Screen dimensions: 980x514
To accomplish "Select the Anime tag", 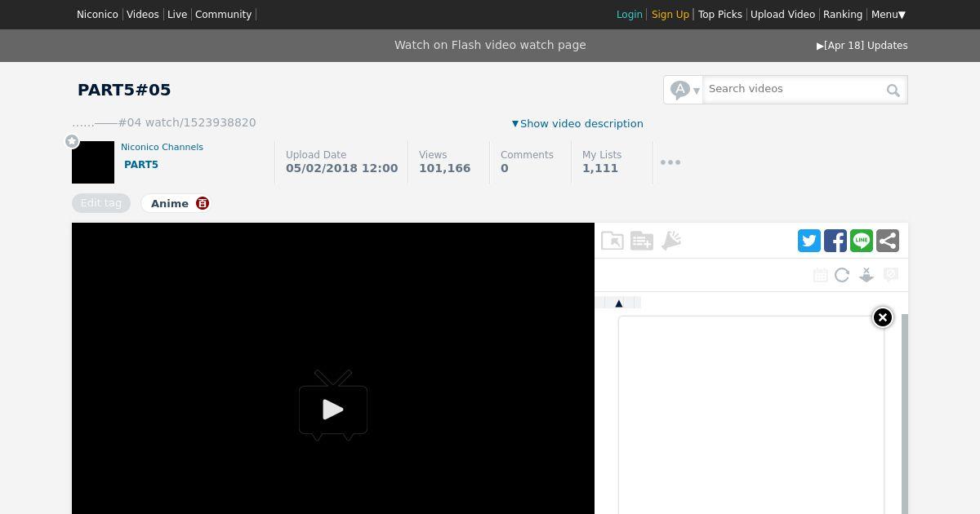I will [x=170, y=203].
